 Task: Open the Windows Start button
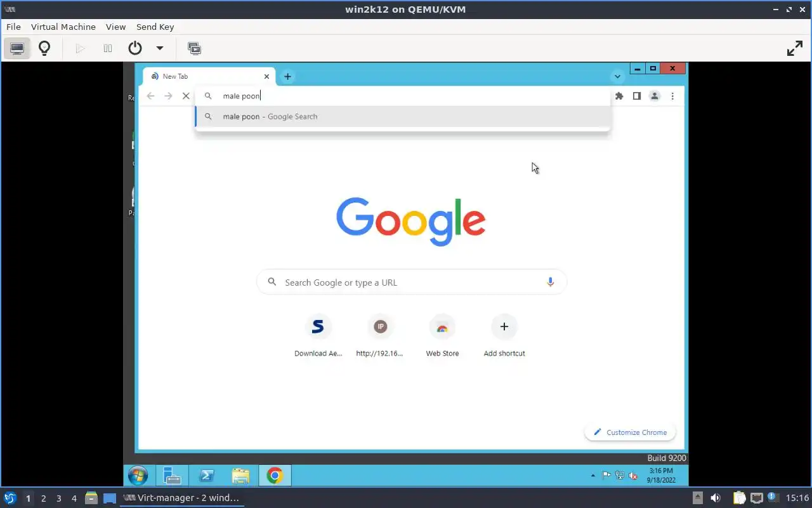tap(138, 475)
